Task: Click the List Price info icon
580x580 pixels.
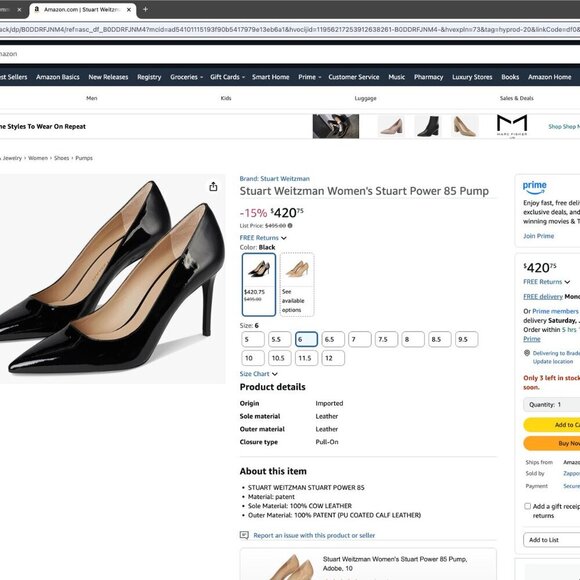Action: pyautogui.click(x=290, y=225)
